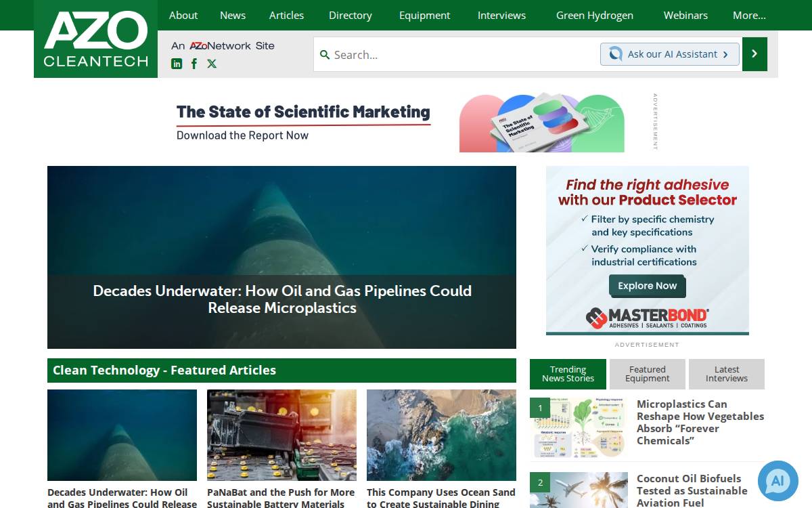Click the Master Bond logo in ad

click(x=648, y=318)
